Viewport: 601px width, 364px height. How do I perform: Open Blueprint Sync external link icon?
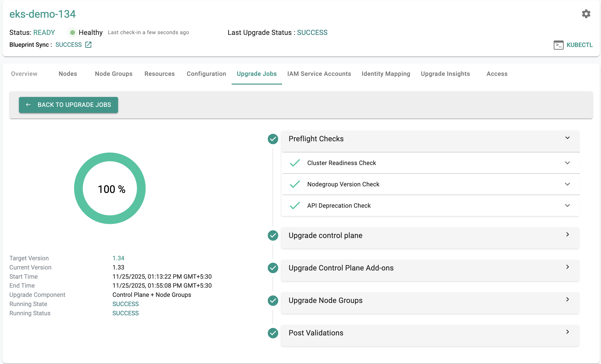tap(88, 45)
